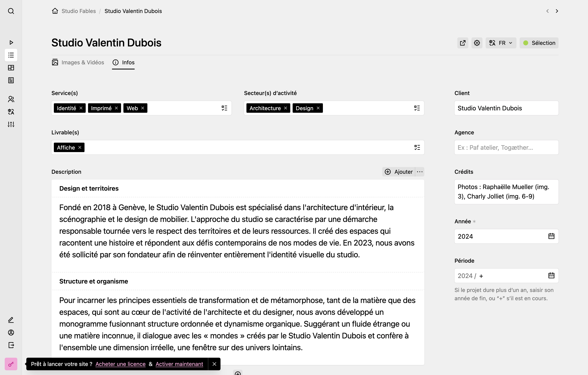This screenshot has height=375, width=588.
Task: Click the home icon in breadcrumb
Action: point(55,11)
